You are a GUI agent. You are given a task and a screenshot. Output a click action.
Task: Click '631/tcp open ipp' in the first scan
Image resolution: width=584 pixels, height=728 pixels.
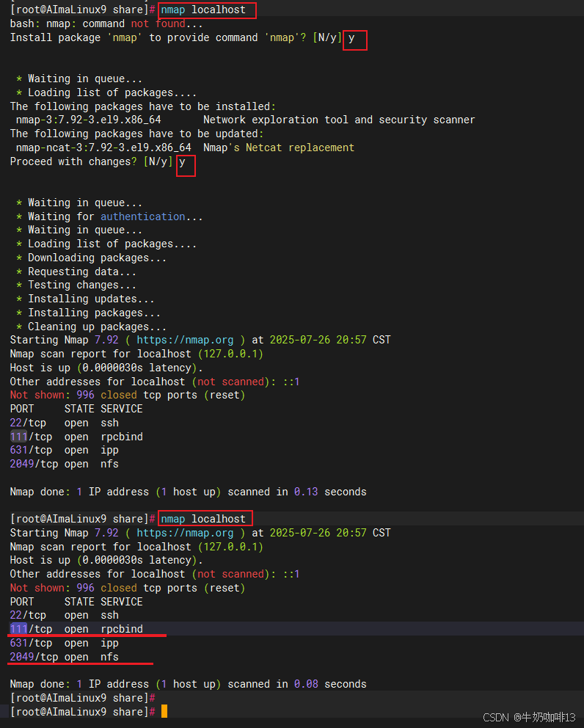(65, 451)
